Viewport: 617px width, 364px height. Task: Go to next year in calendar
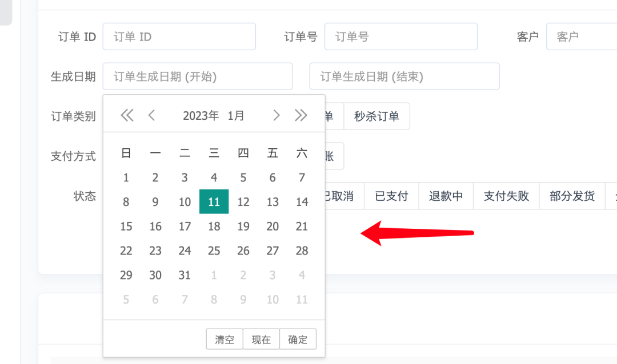(301, 116)
